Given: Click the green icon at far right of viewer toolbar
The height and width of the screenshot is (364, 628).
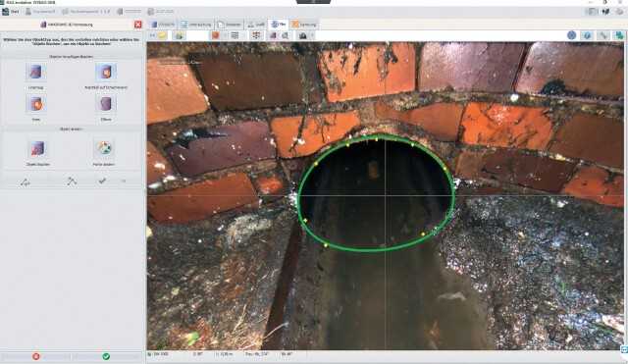Looking at the screenshot, I should 619,35.
